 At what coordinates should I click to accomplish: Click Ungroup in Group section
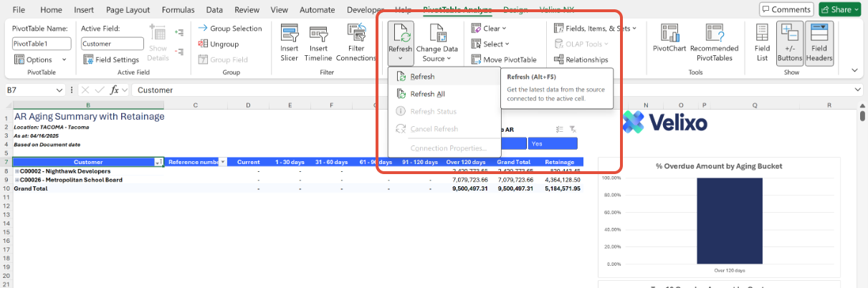click(218, 44)
